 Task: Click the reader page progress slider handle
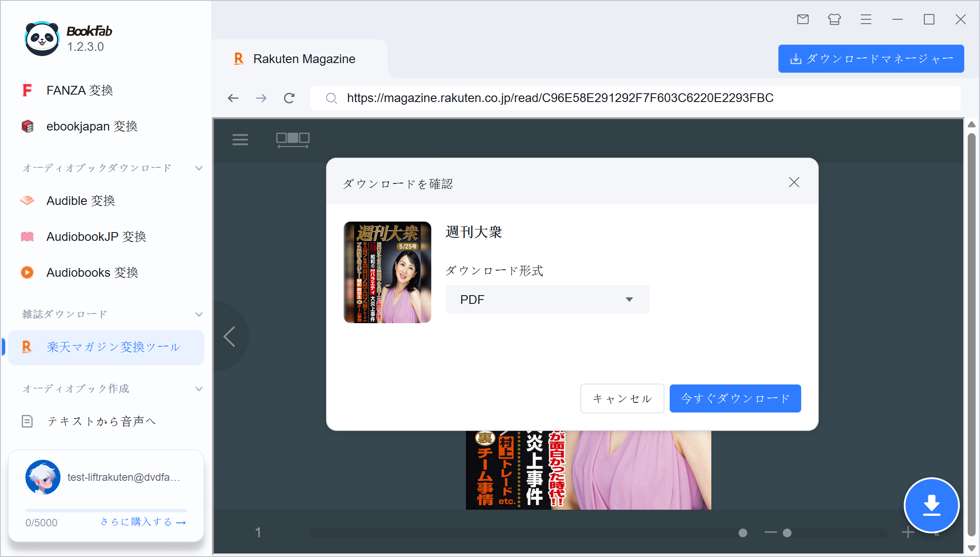point(742,533)
